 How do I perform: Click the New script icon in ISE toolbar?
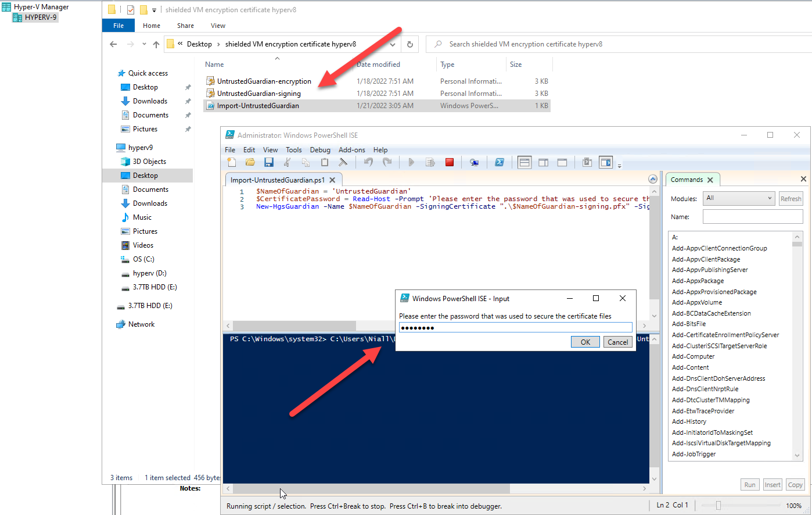point(232,163)
